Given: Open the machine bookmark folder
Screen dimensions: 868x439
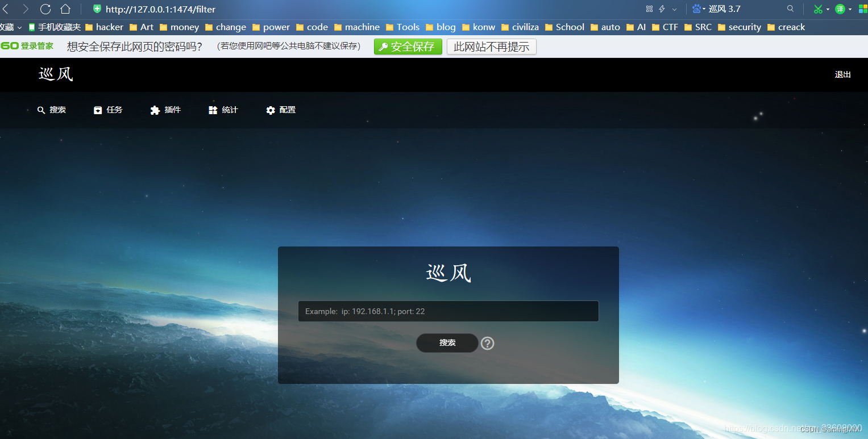Looking at the screenshot, I should (x=357, y=27).
